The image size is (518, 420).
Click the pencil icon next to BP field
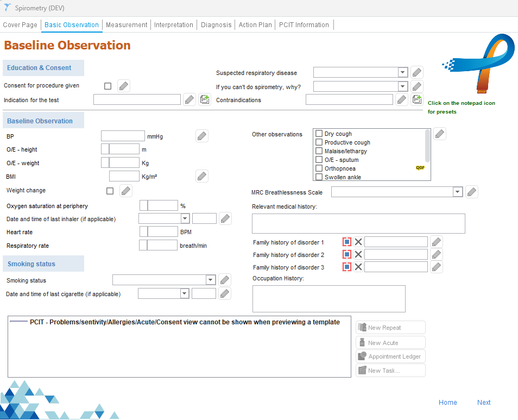click(x=202, y=136)
